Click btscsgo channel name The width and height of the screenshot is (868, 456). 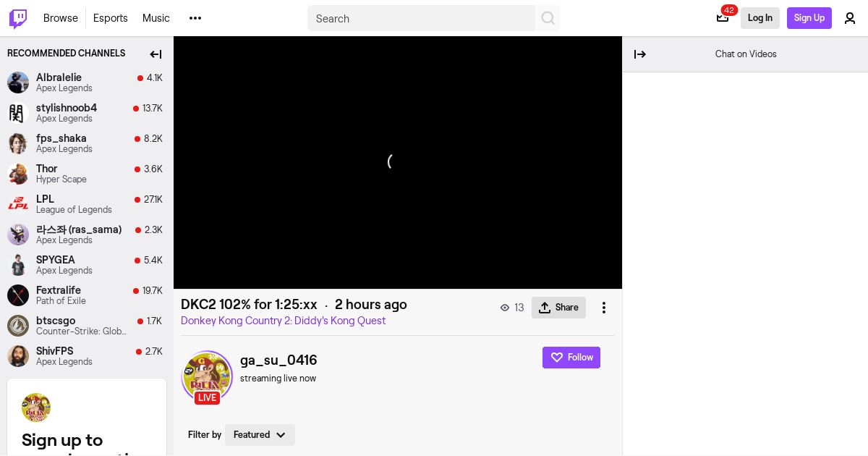click(x=56, y=321)
